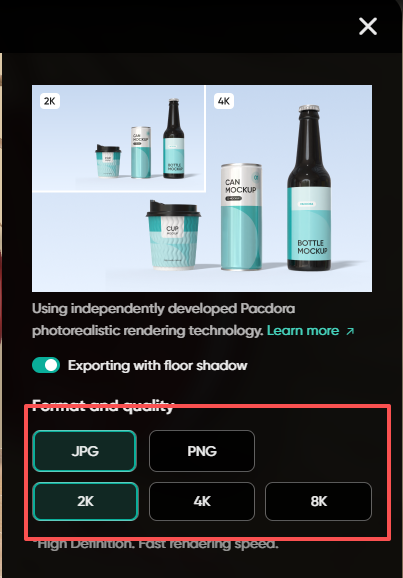Viewport: 403px width, 578px height.
Task: Click the external arrow icon beside Learn more
Action: [x=350, y=331]
